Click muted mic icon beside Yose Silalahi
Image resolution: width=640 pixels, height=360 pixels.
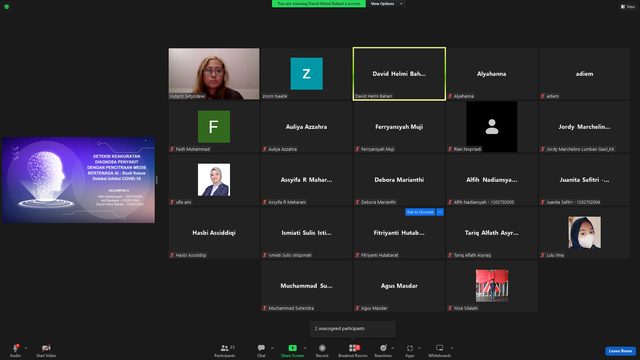[x=450, y=309]
